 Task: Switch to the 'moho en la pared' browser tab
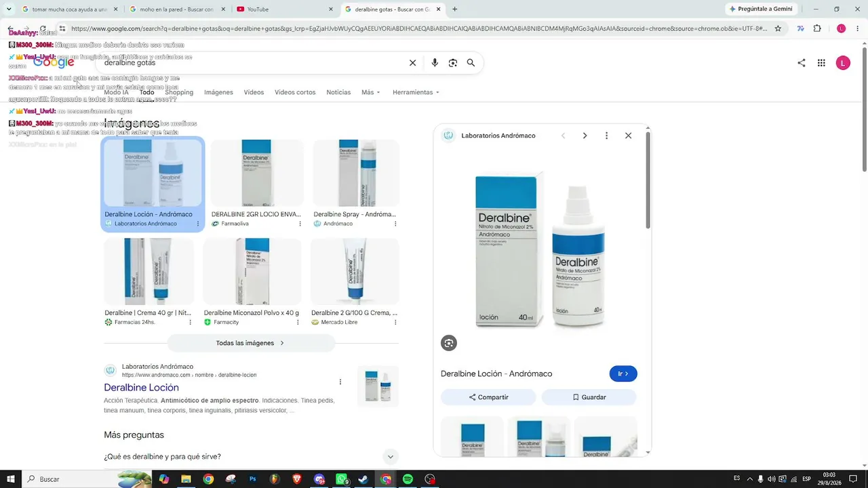click(x=176, y=9)
